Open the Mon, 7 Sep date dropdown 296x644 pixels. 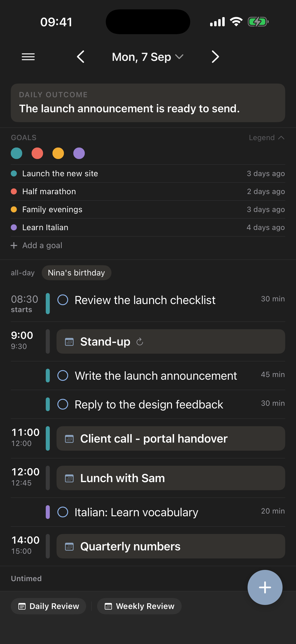point(148,57)
